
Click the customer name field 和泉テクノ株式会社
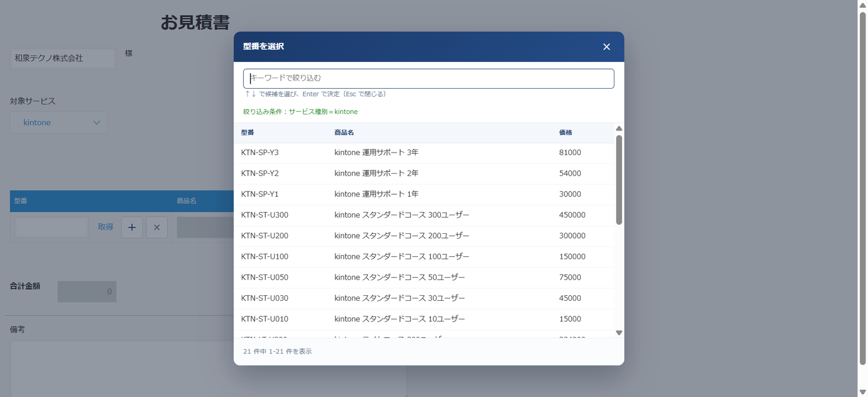click(x=63, y=58)
